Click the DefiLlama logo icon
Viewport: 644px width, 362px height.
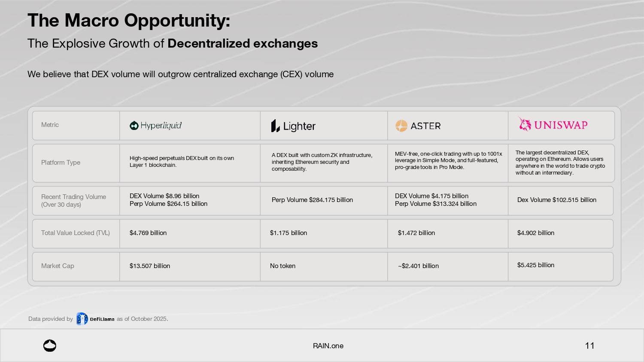point(82,319)
